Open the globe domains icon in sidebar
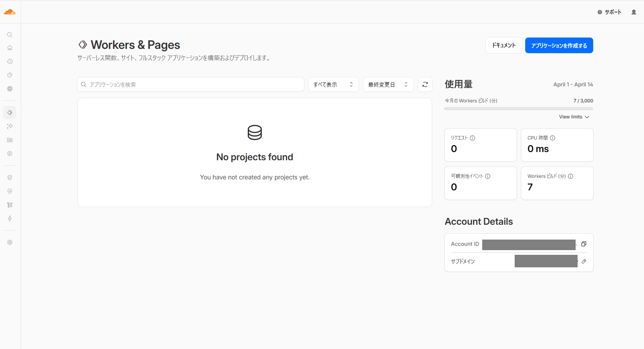The image size is (644, 349). (10, 89)
